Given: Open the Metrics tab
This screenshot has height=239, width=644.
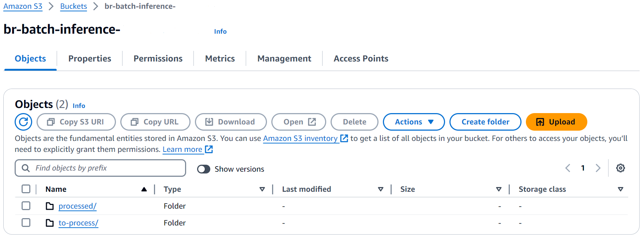Looking at the screenshot, I should click(220, 59).
